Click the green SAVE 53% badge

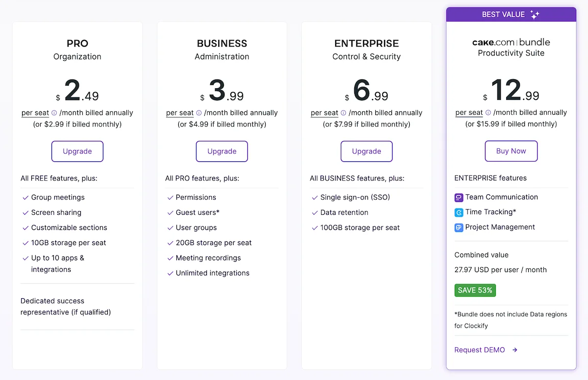(x=475, y=290)
